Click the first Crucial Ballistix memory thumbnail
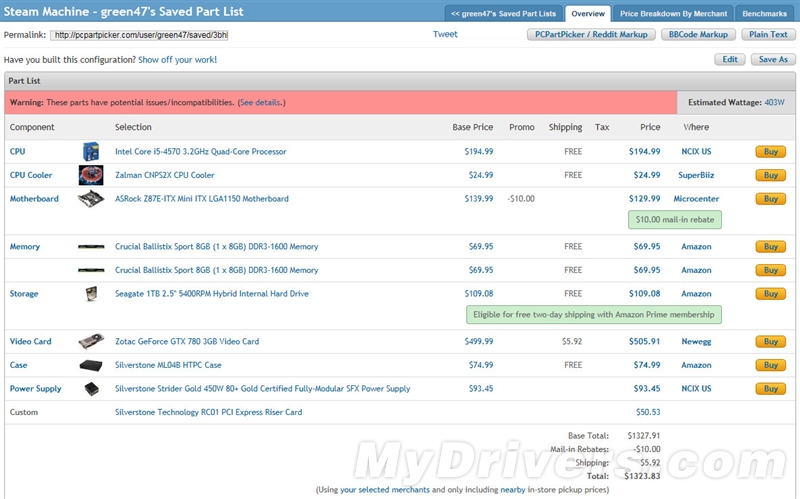 point(91,246)
